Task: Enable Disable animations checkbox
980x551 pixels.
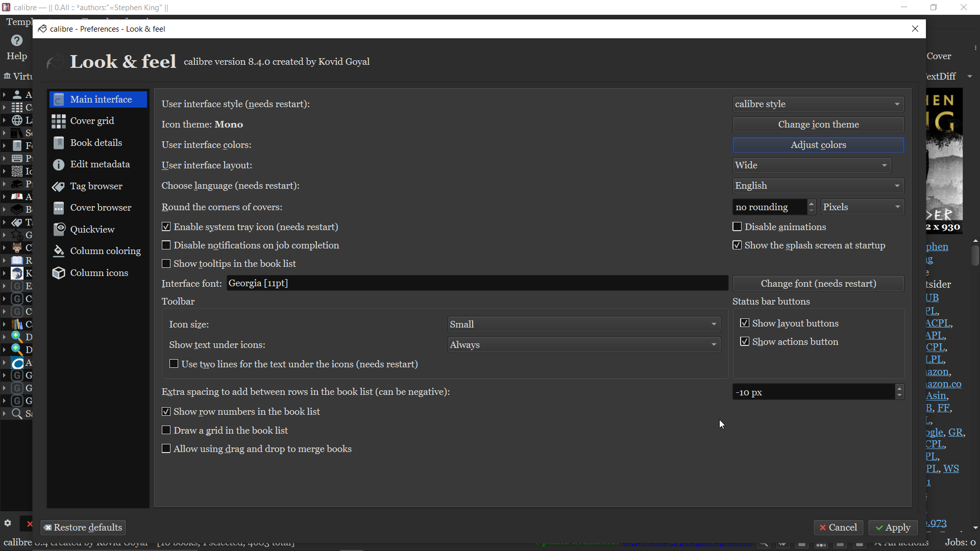Action: (x=737, y=227)
